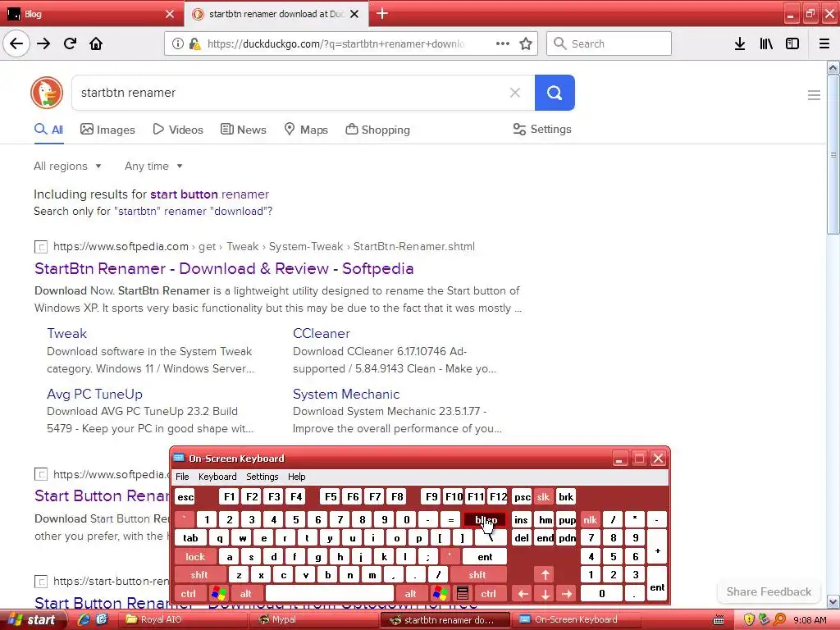
Task: Go back with the browser back arrow
Action: click(16, 43)
